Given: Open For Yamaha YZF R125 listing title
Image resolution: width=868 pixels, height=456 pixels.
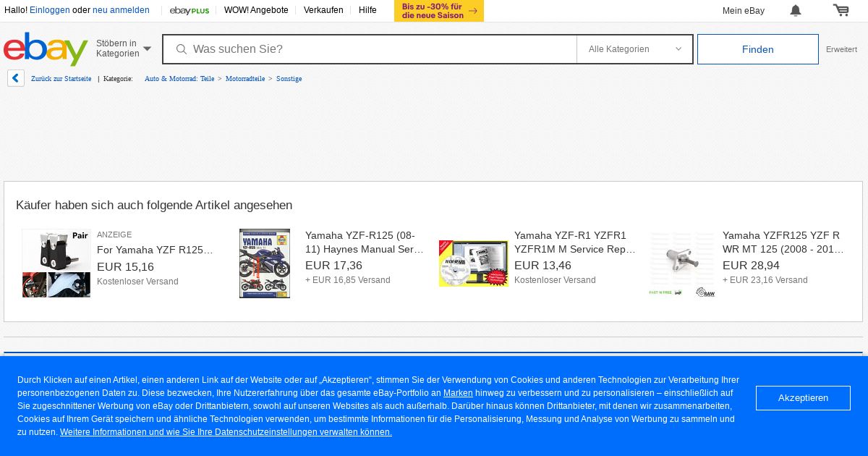Looking at the screenshot, I should [155, 250].
